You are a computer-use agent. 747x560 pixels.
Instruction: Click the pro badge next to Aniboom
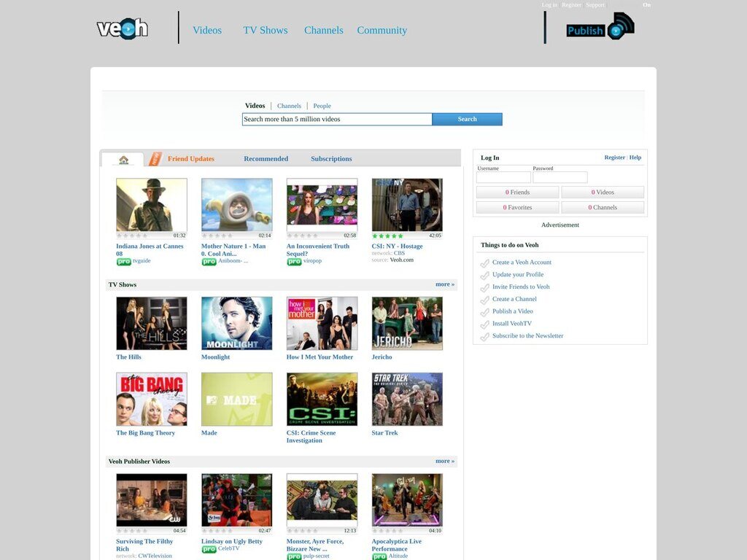(x=209, y=262)
